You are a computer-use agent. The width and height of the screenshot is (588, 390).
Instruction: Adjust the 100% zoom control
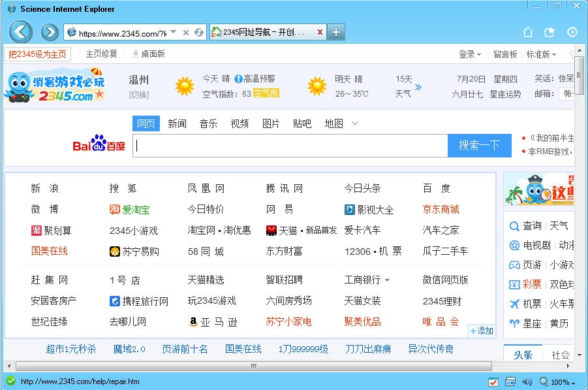tap(560, 382)
